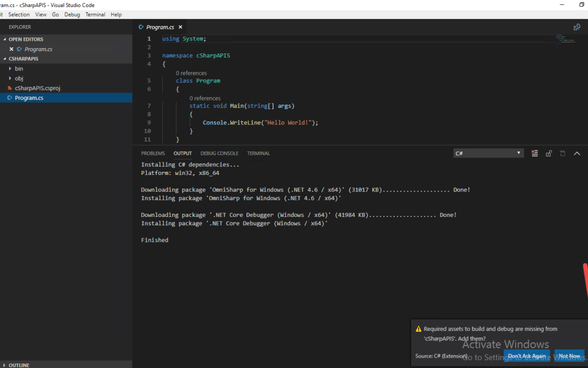Maximize the panel with the chevron
The image size is (588, 368).
577,153
